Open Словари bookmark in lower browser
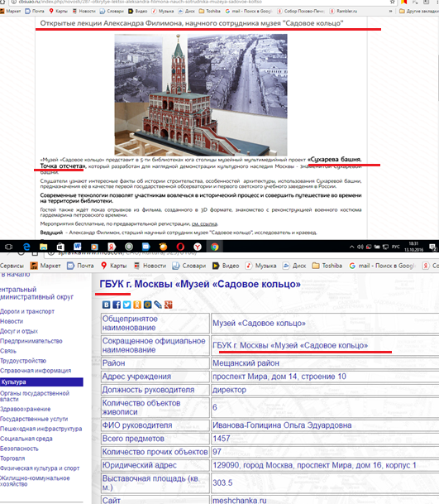 188,266
